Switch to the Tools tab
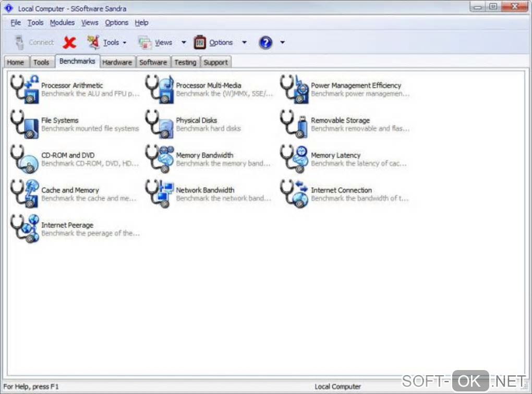The width and height of the screenshot is (532, 394). tap(41, 63)
